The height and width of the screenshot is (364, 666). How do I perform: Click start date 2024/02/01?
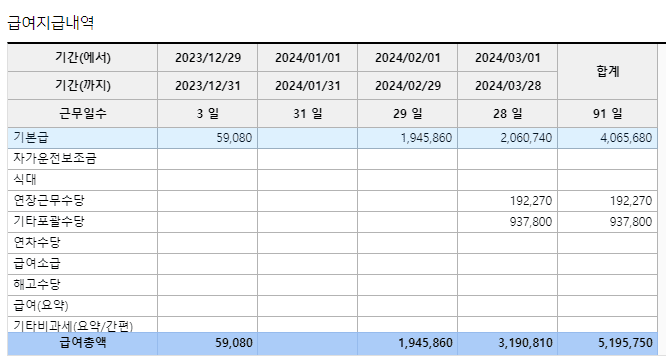pos(407,57)
